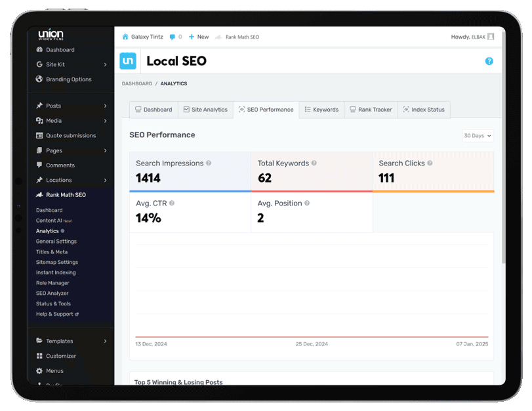The height and width of the screenshot is (411, 532).
Task: Click the Comments bubble icon in sidebar
Action: [x=39, y=165]
